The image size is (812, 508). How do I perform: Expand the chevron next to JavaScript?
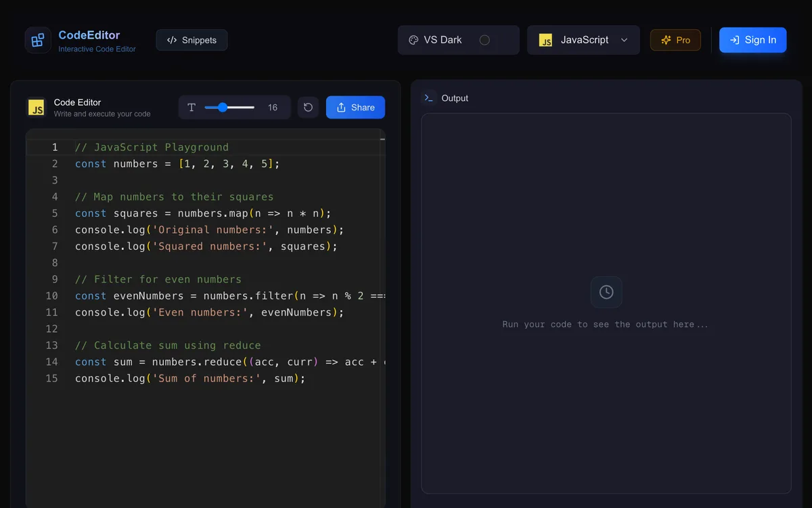[x=624, y=40]
